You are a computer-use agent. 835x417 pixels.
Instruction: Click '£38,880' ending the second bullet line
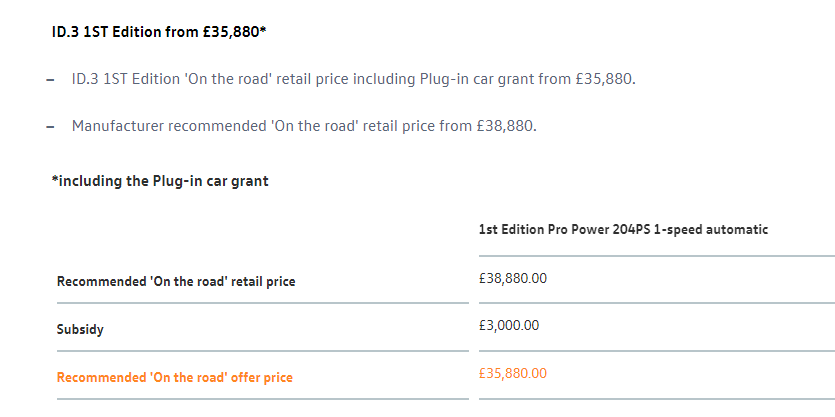pyautogui.click(x=506, y=126)
